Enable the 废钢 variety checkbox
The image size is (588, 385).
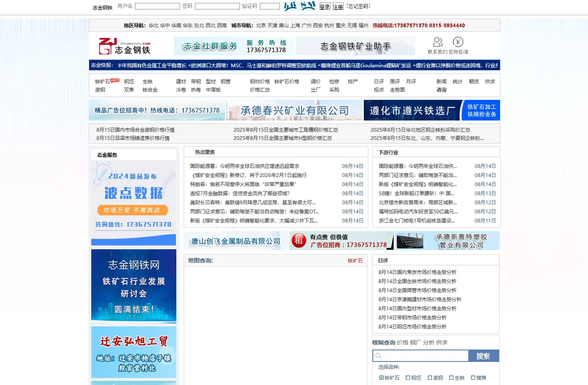(x=430, y=378)
